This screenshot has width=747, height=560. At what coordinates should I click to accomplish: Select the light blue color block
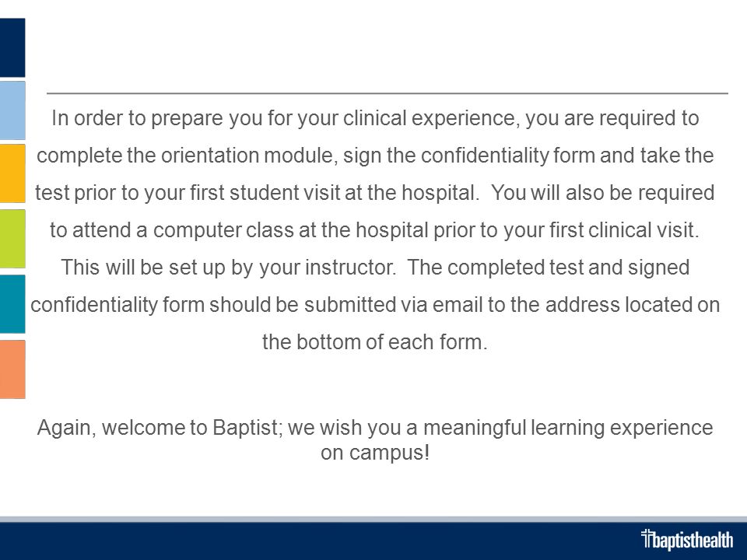coord(12,110)
